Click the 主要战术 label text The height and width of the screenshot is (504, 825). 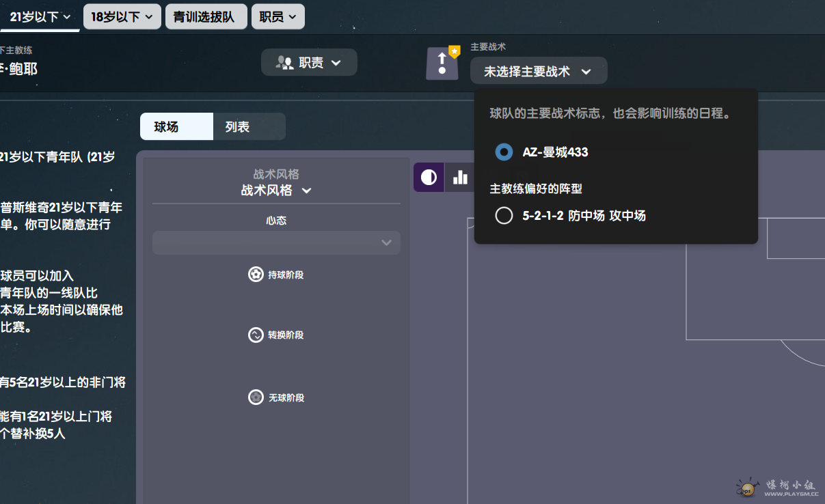pyautogui.click(x=488, y=47)
